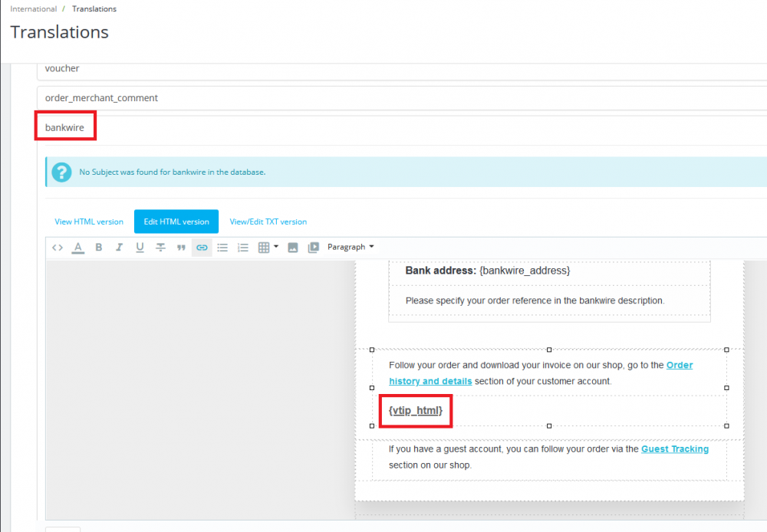Select the {vtip_html} placeholder text
The height and width of the screenshot is (532, 767).
[415, 411]
